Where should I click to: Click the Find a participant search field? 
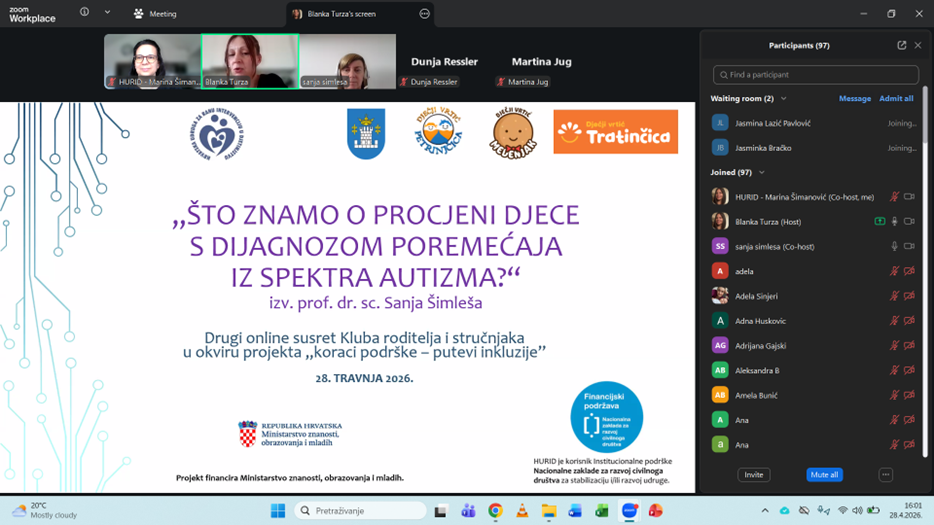point(815,75)
